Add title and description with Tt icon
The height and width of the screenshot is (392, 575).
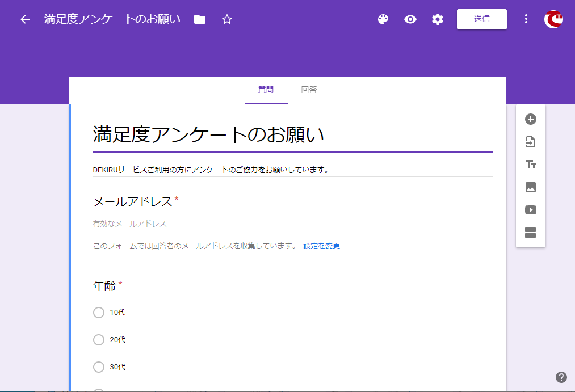(x=531, y=165)
